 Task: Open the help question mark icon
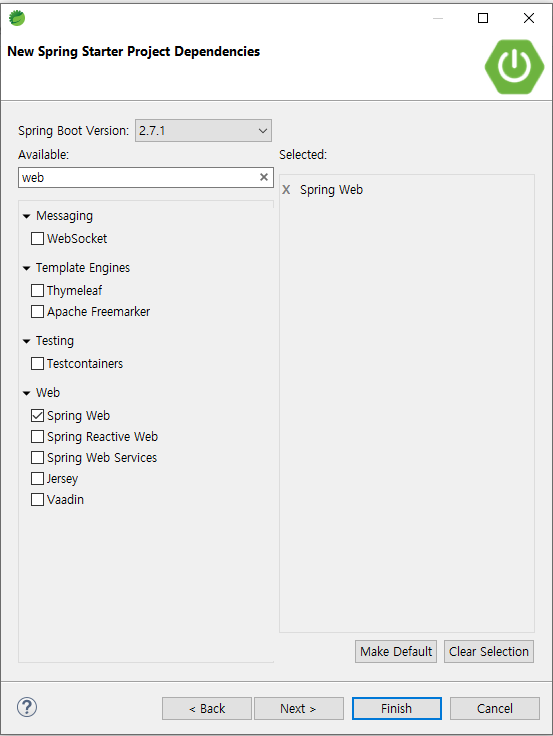tap(27, 707)
